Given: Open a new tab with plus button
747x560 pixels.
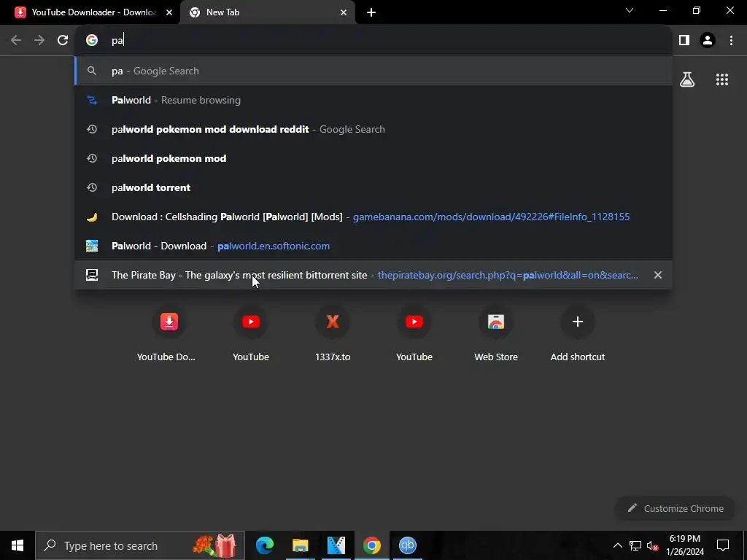Looking at the screenshot, I should click(371, 12).
